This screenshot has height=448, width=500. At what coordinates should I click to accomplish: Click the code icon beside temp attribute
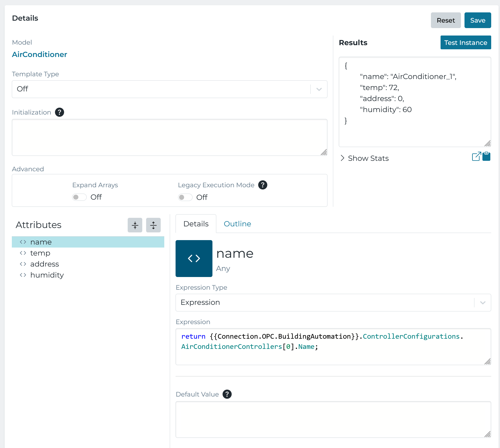click(x=23, y=253)
